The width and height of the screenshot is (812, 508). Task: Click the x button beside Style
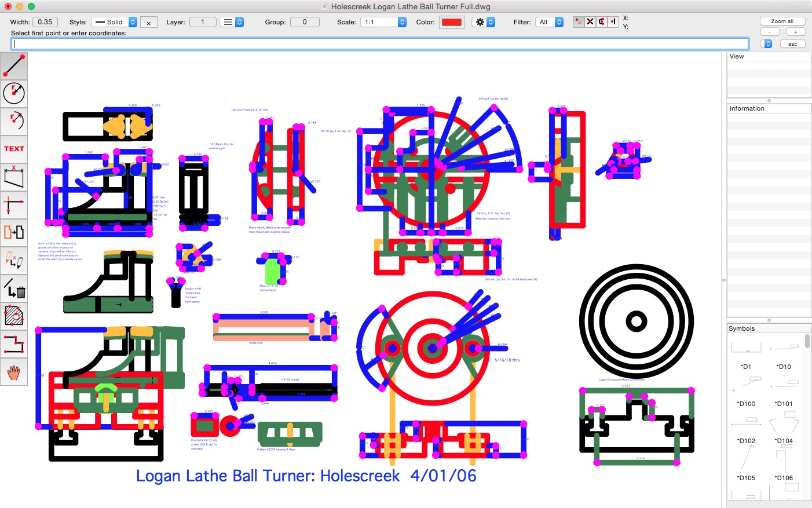149,23
